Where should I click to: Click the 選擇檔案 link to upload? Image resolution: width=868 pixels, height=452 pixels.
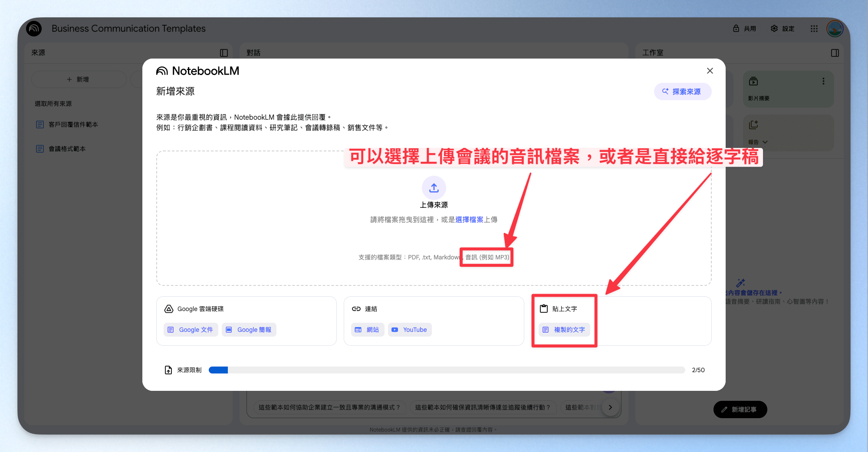click(469, 219)
